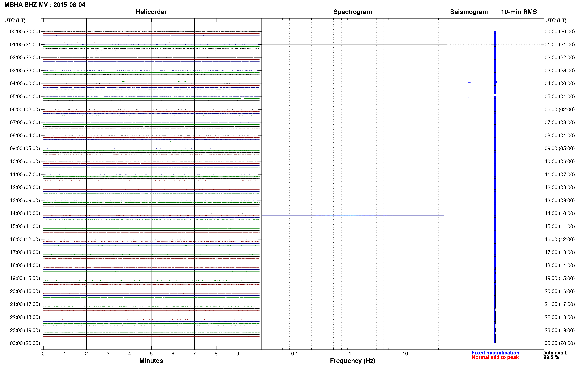This screenshot has width=588, height=368.
Task: Select '23:00 (19:00)' on the Helicorder time axis
Action: point(25,330)
